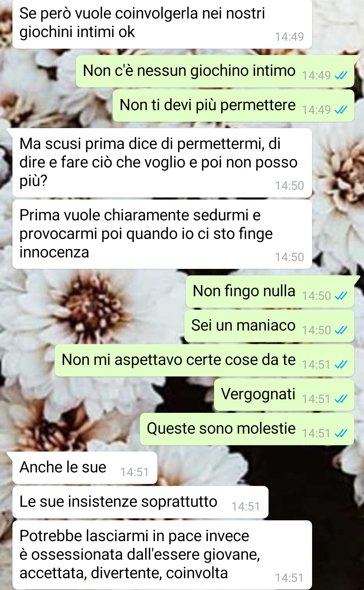Tap double-check ticks beside 'Non ti devi più permettere'
Image resolution: width=364 pixels, height=590 pixels.
(341, 110)
